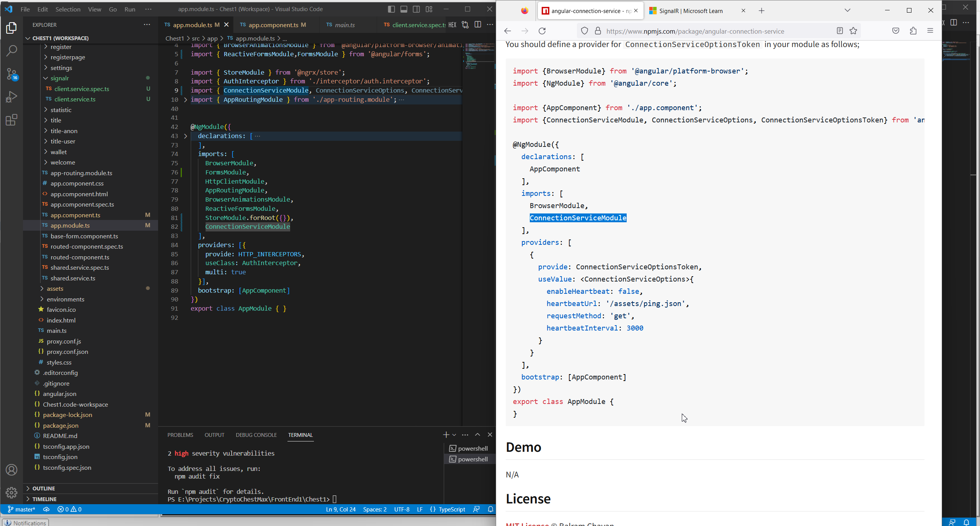Open the Manage gear in activity bar
The image size is (980, 526).
pos(11,492)
